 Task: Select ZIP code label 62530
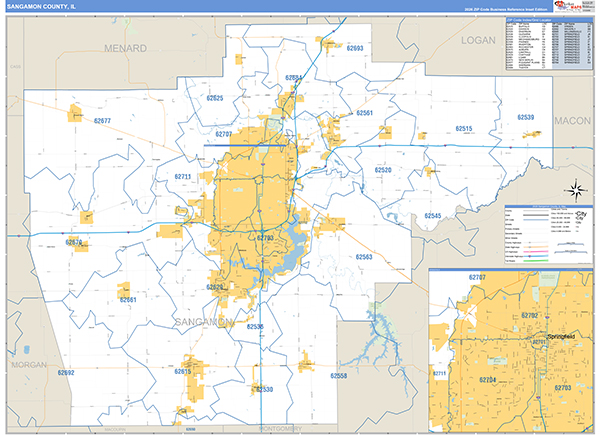(x=264, y=389)
